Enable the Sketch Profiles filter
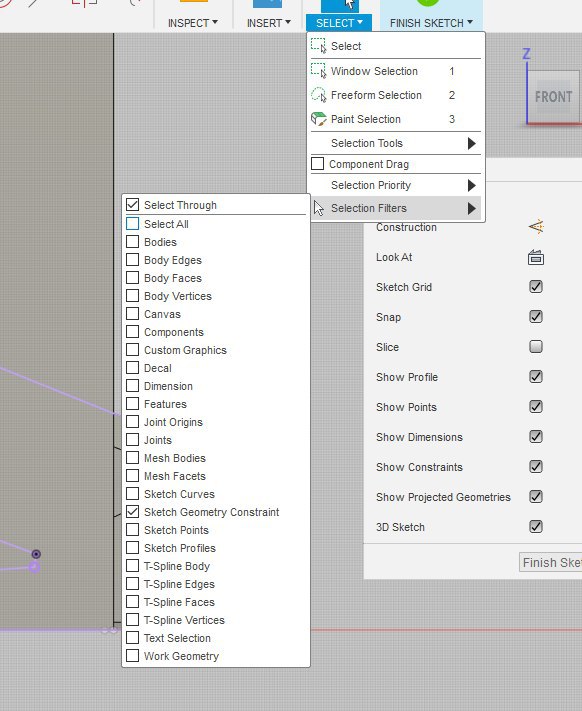582x711 pixels. (132, 548)
